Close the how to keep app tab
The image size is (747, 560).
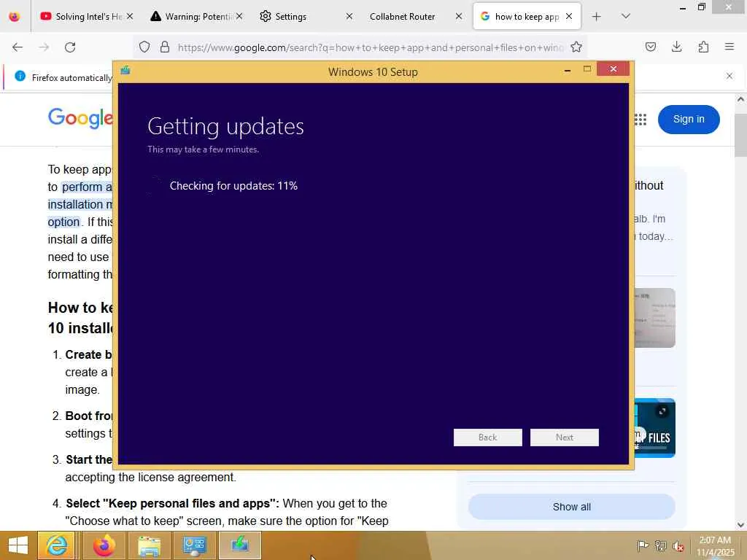click(569, 16)
